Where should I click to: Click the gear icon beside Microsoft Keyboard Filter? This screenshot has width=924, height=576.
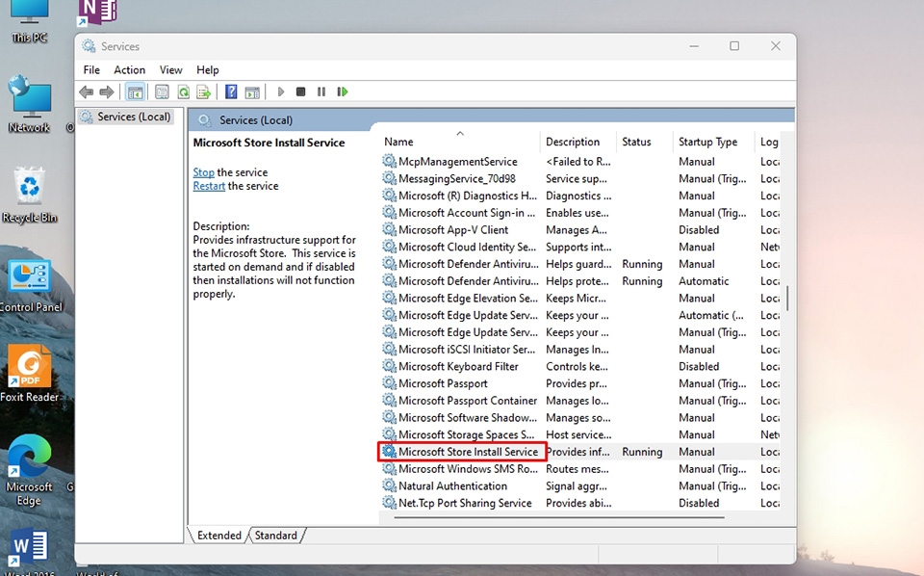click(389, 366)
